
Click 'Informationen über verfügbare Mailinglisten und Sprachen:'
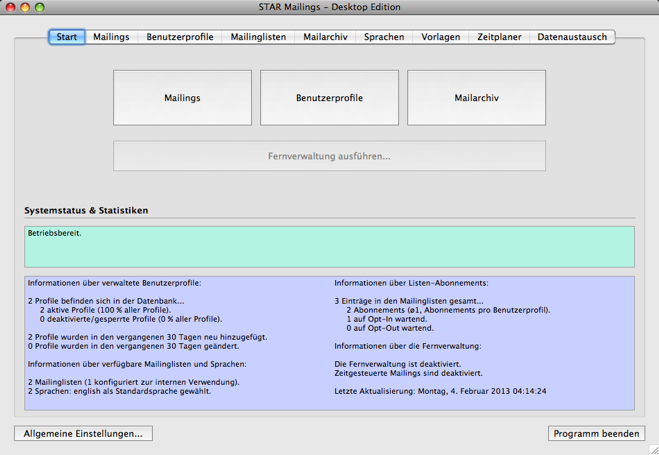[137, 364]
